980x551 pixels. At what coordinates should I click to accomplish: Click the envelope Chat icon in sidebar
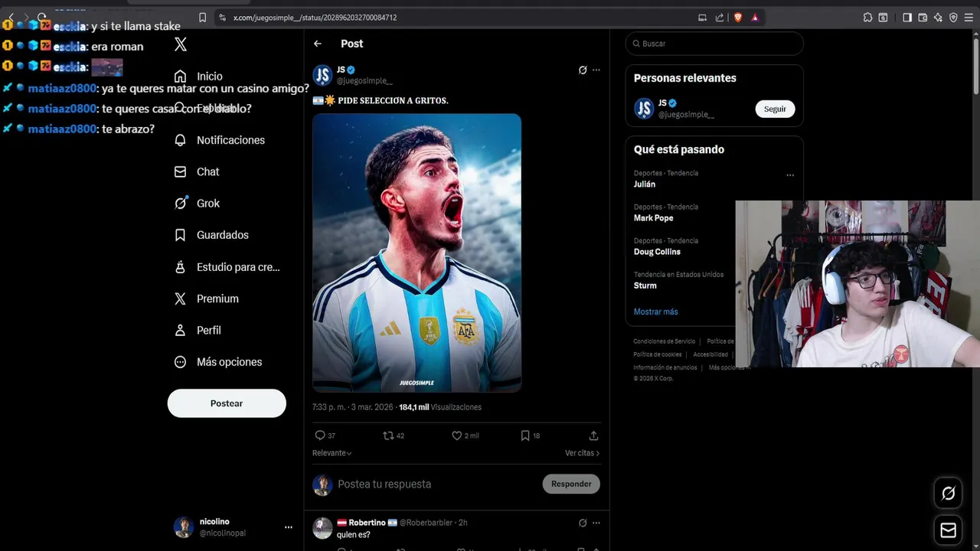(181, 172)
